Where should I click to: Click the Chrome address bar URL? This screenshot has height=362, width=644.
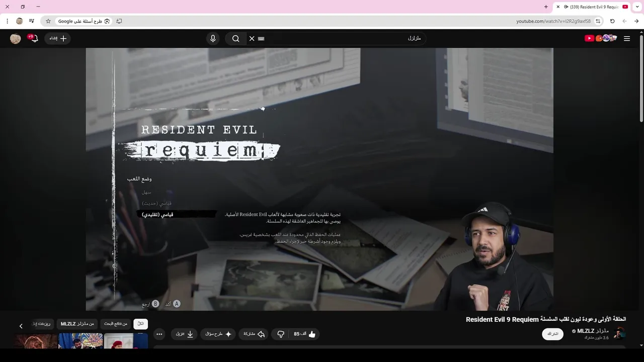point(553,21)
